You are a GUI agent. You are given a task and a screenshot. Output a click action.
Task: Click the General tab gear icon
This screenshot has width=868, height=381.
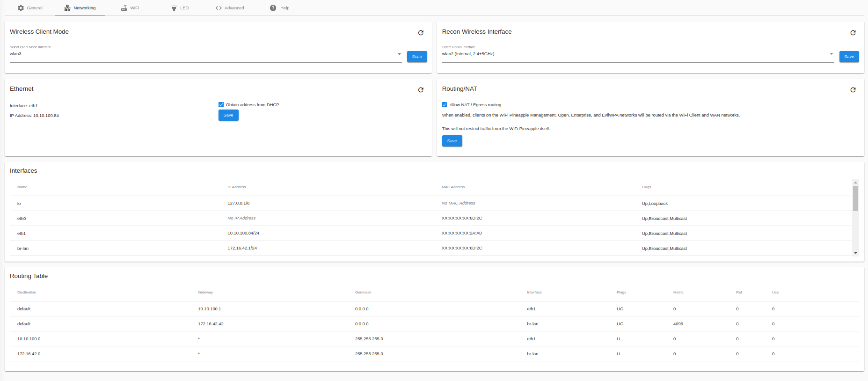21,8
